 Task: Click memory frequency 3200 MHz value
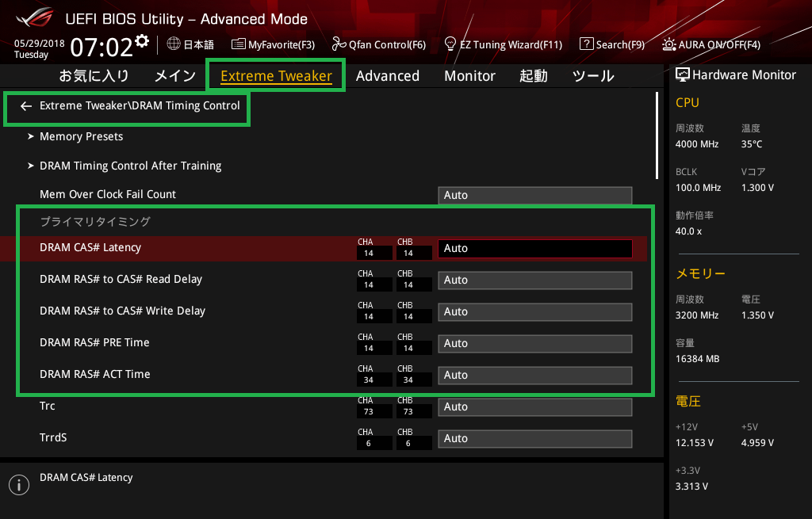696,315
